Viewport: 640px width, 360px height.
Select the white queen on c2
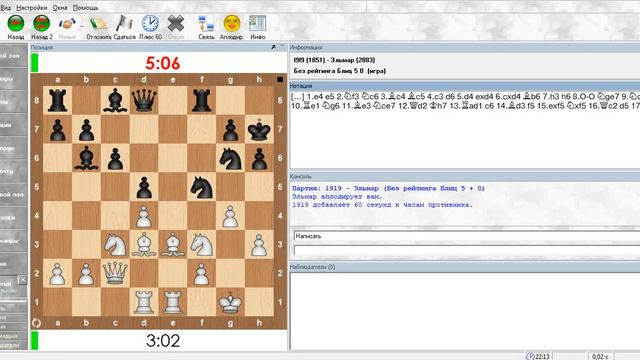[x=115, y=273]
